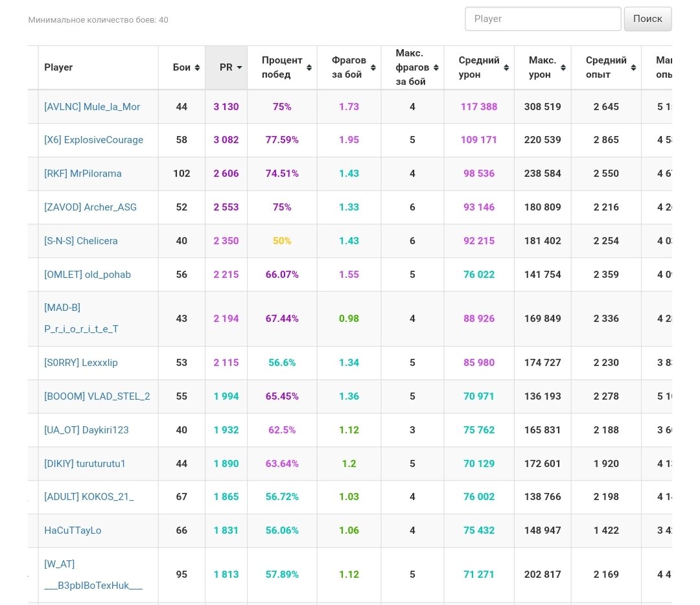Click average experience 1 422

pyautogui.click(x=606, y=530)
